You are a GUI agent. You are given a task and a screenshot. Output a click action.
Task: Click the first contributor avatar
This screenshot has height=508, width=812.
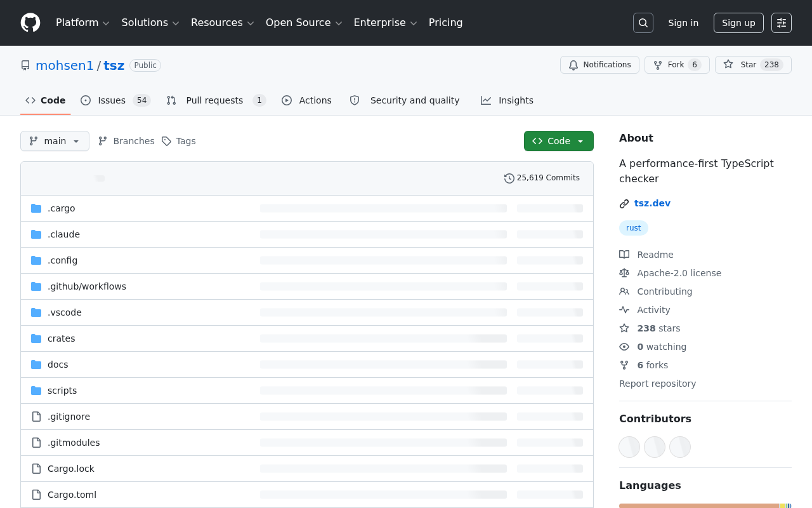click(629, 447)
